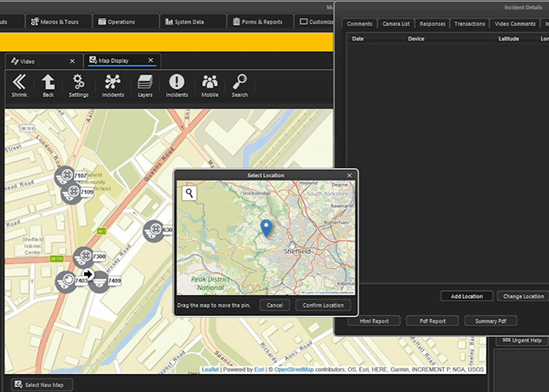This screenshot has height=392, width=549.
Task: Select camera 630 marker on map
Action: [x=154, y=230]
